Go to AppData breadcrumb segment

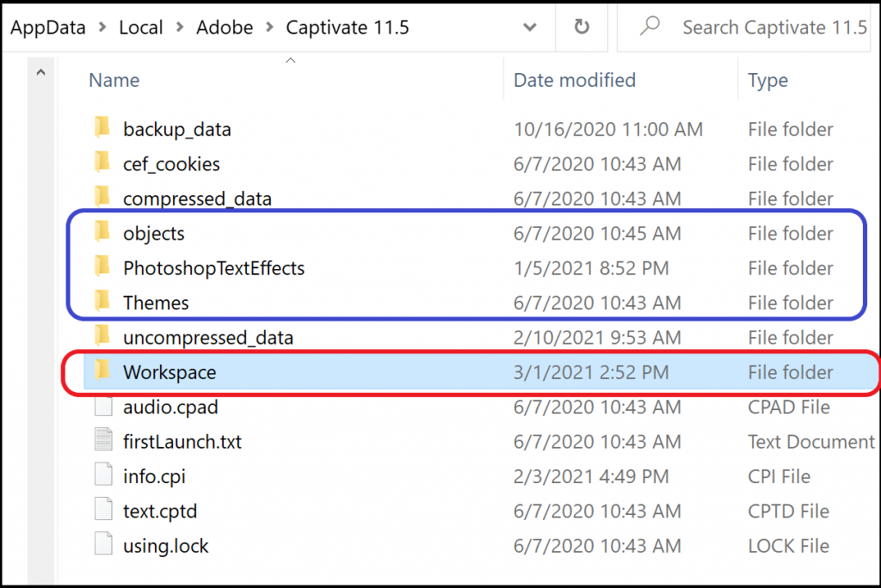48,28
